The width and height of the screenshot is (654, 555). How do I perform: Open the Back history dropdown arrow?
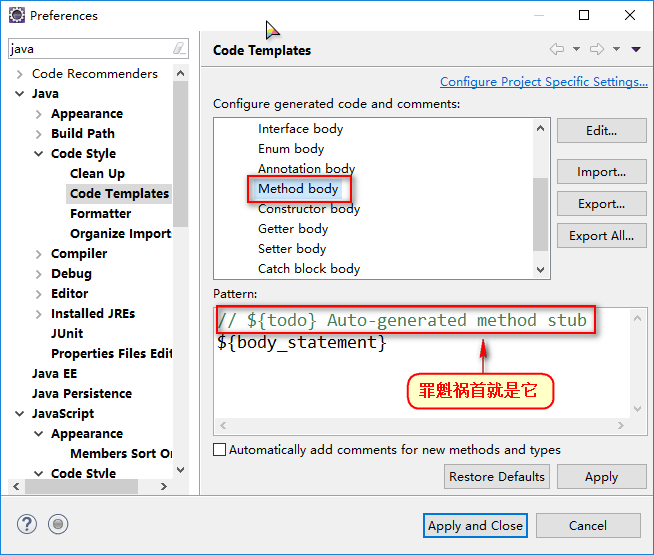coord(576,49)
